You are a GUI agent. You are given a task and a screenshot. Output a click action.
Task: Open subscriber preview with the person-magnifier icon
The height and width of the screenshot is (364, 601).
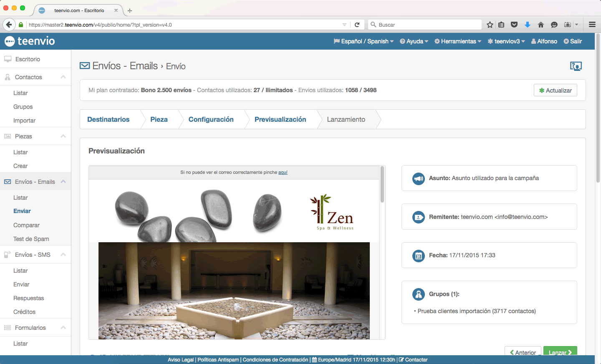click(x=576, y=66)
